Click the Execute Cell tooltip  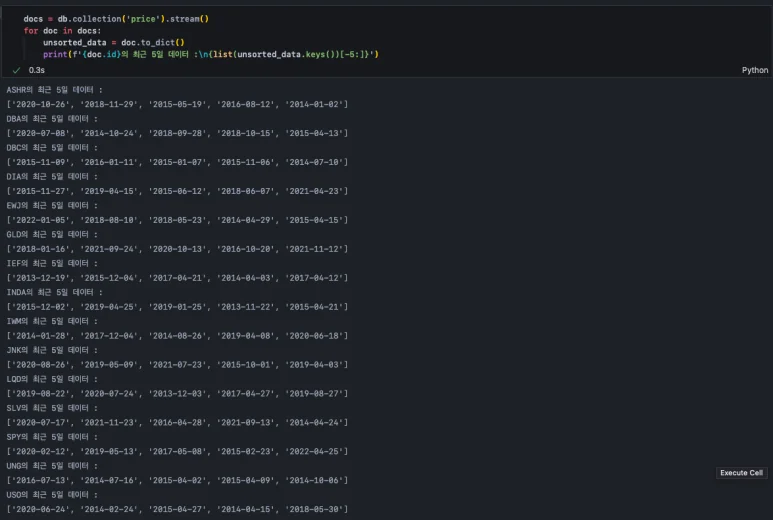point(741,473)
